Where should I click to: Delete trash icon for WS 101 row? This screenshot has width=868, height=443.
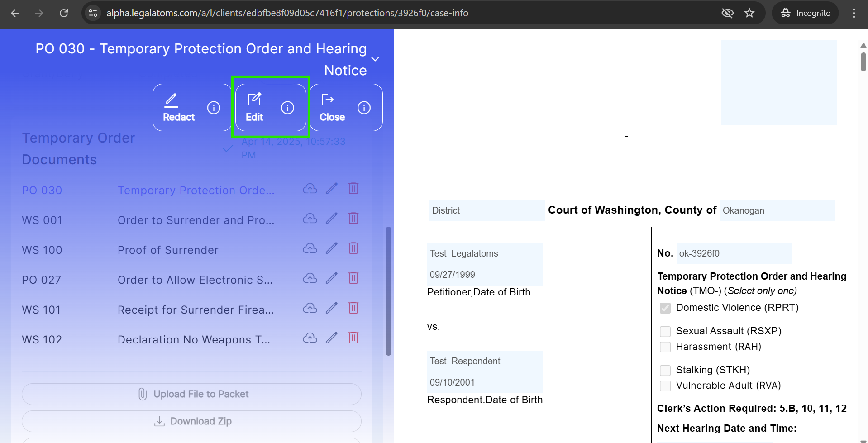[353, 308]
